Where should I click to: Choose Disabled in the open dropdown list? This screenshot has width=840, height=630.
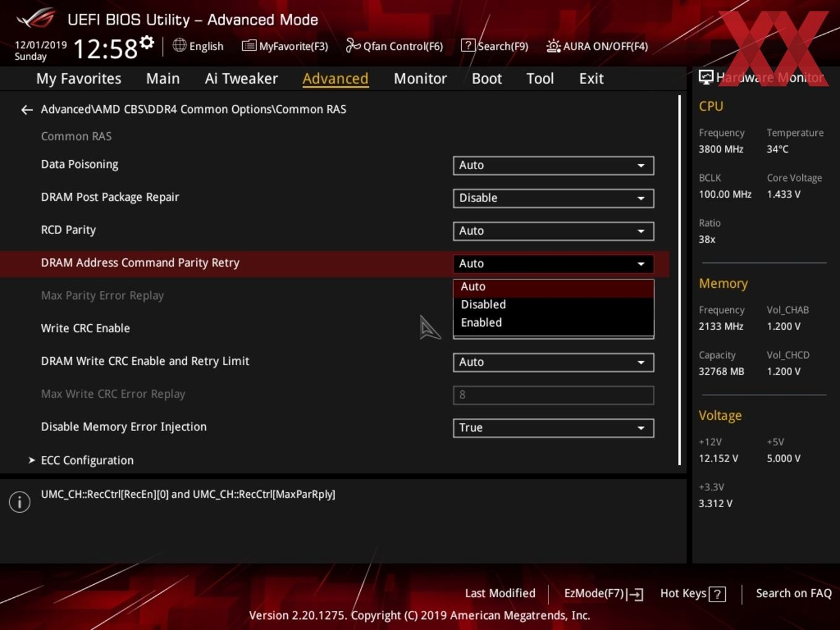click(x=553, y=304)
